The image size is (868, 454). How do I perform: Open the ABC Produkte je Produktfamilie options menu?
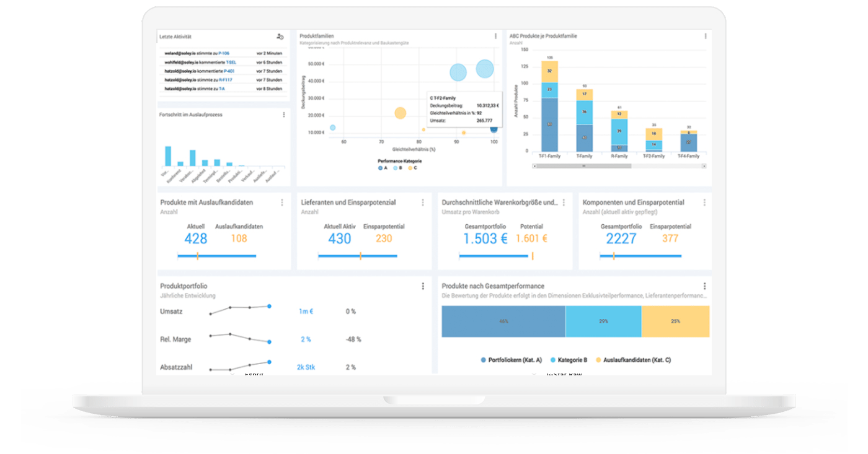(x=705, y=36)
